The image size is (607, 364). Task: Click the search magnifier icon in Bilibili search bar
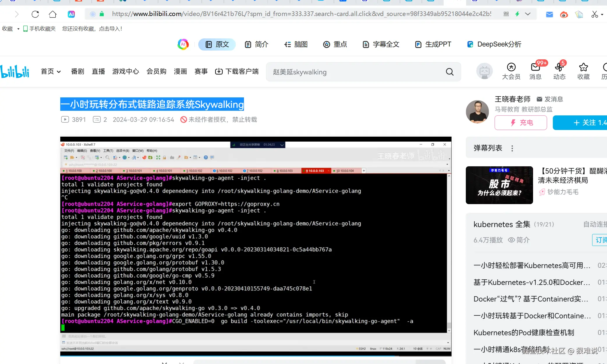pyautogui.click(x=450, y=72)
